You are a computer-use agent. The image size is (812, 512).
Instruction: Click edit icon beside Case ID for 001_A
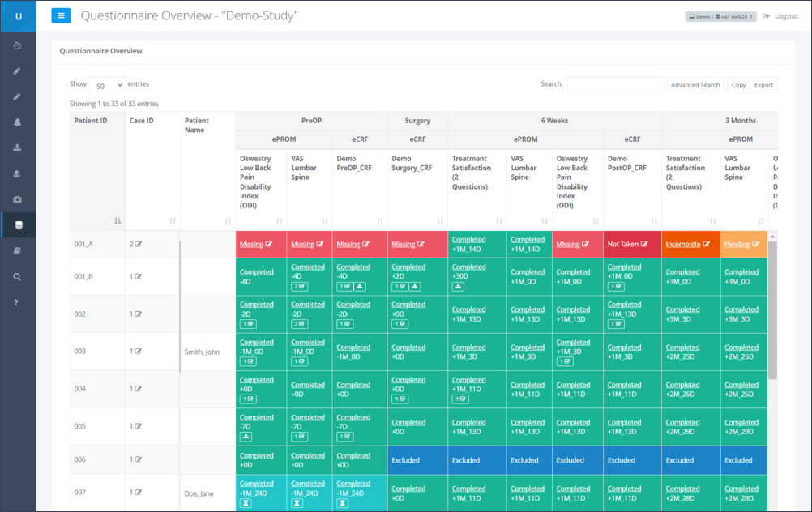point(139,244)
